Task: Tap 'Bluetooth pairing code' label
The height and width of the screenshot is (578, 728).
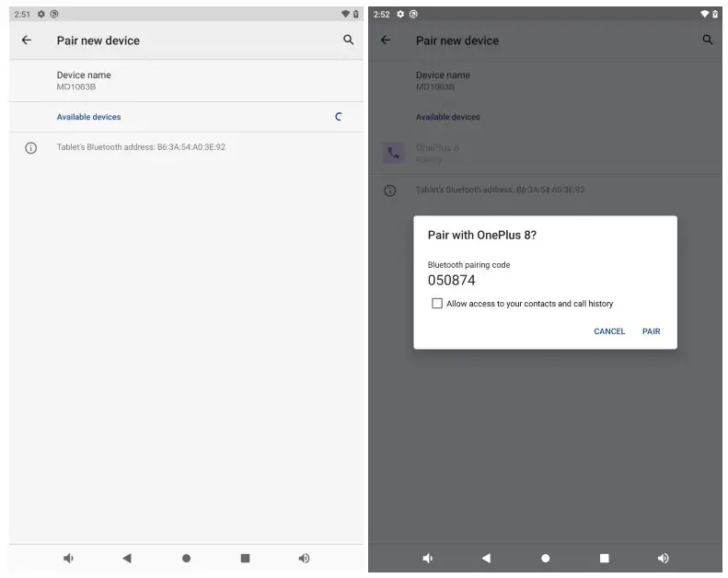Action: 468,265
